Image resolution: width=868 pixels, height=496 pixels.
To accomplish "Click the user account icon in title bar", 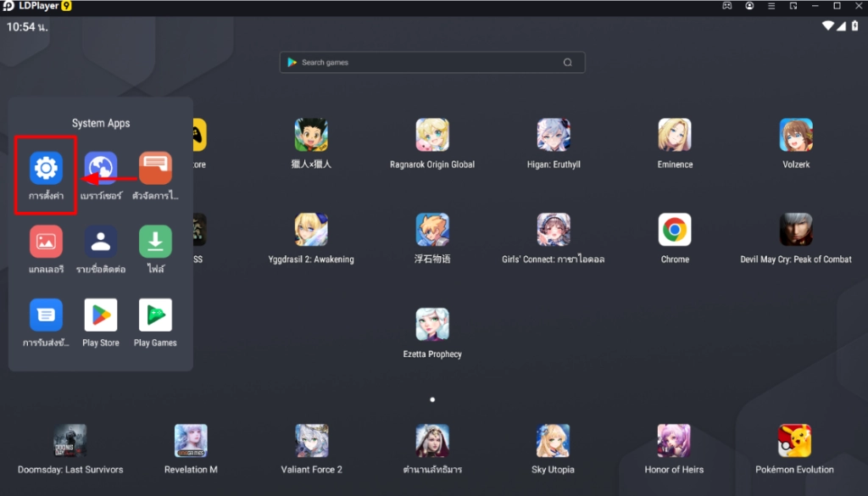I will (749, 6).
